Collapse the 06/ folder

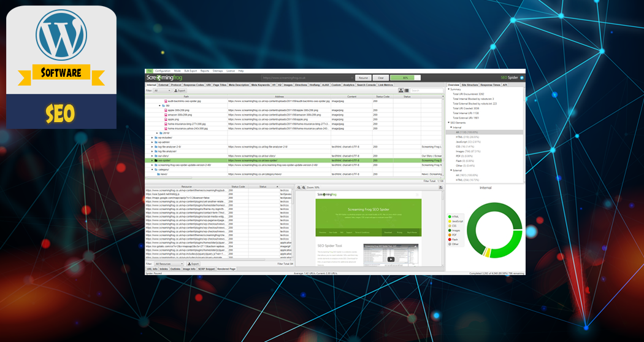(160, 106)
